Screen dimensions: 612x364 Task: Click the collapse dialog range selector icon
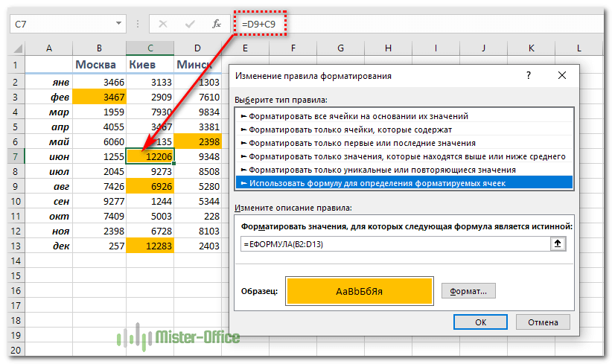[x=557, y=243]
